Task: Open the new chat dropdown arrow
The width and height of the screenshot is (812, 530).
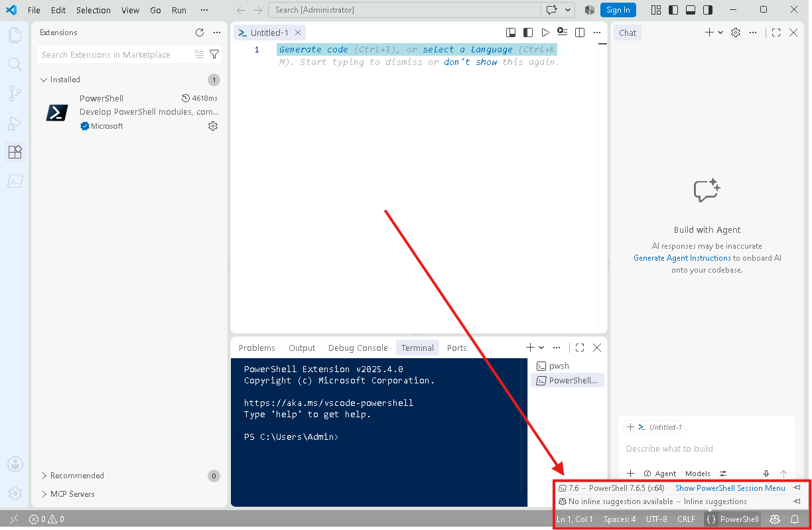Action: [x=720, y=33]
